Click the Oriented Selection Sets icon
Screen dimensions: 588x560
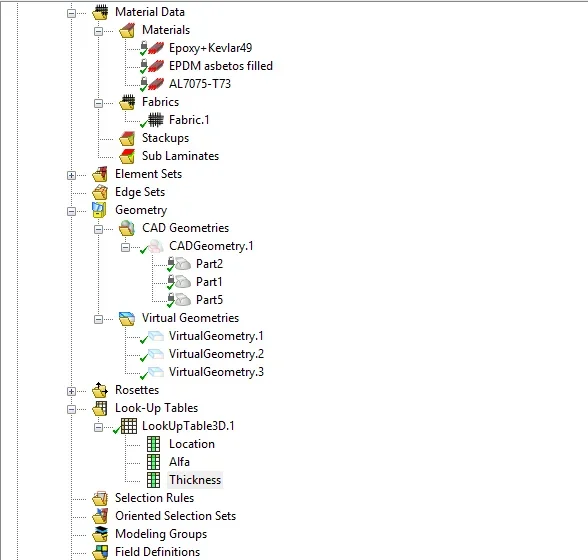[100, 516]
